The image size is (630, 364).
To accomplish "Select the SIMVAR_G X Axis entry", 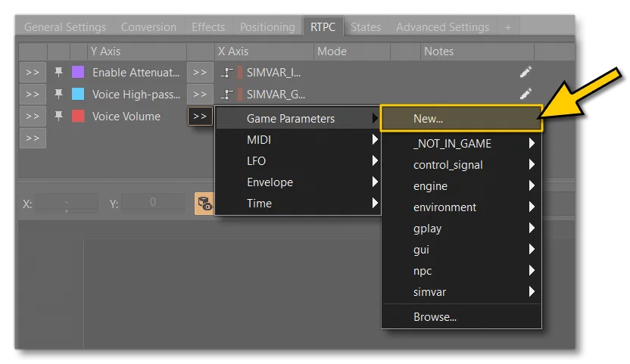I will click(276, 95).
